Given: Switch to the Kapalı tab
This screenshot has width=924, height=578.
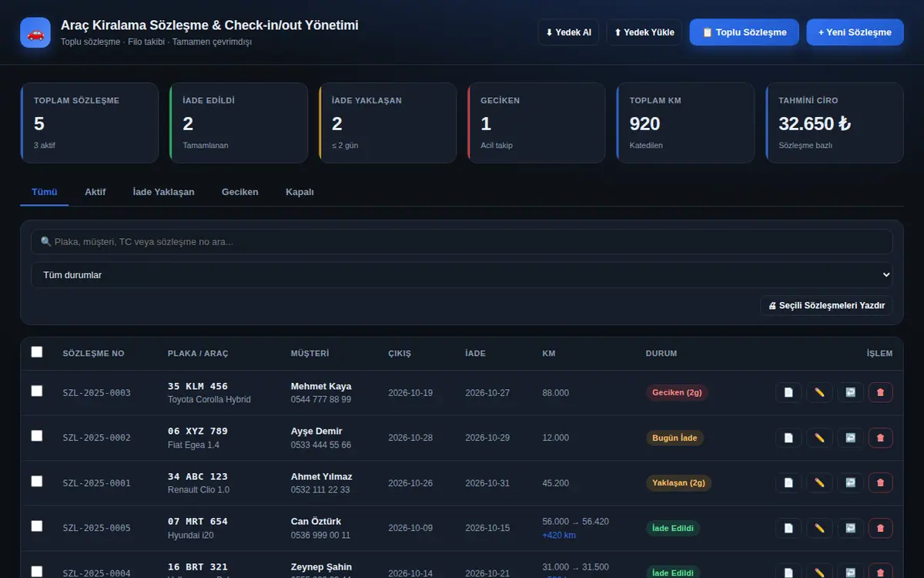Looking at the screenshot, I should (x=300, y=192).
